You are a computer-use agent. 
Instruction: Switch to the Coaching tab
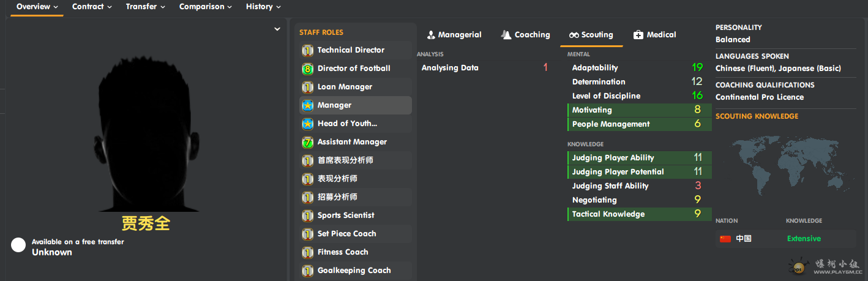tap(525, 35)
